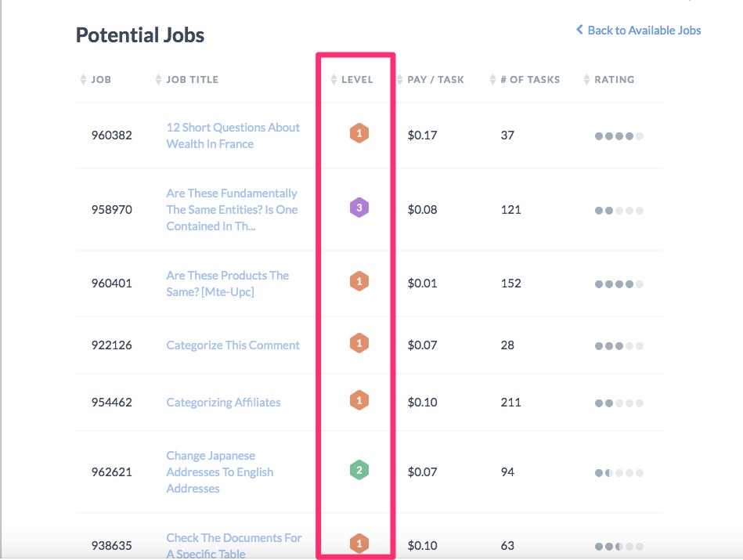Click green level 2 badge

tap(359, 470)
